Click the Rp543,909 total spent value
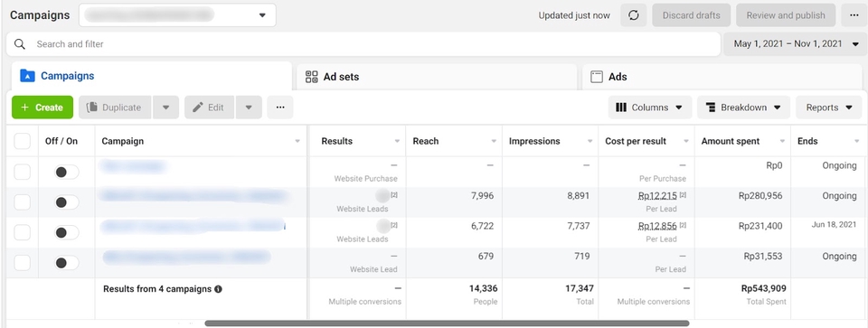868x328 pixels. coord(764,288)
